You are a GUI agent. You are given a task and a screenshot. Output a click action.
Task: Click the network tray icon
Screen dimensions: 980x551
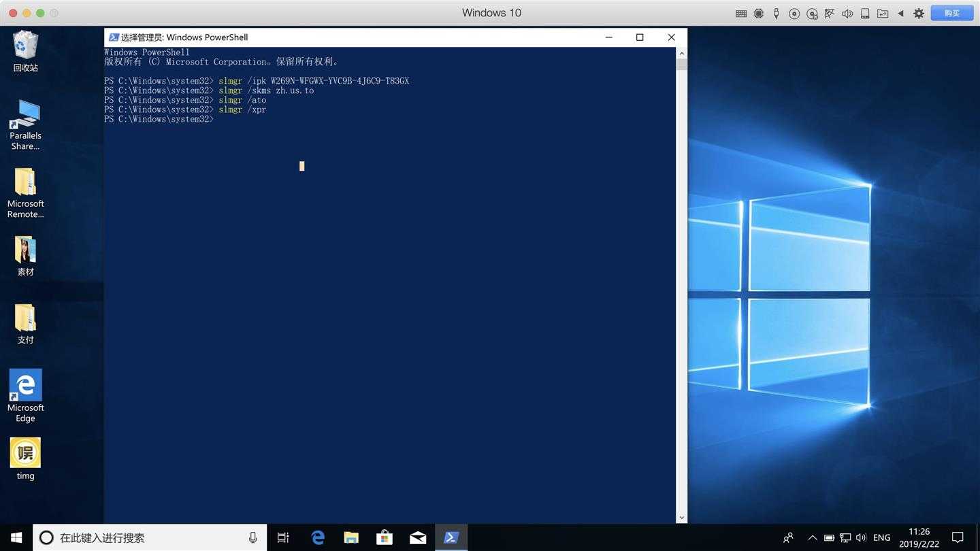tap(845, 537)
